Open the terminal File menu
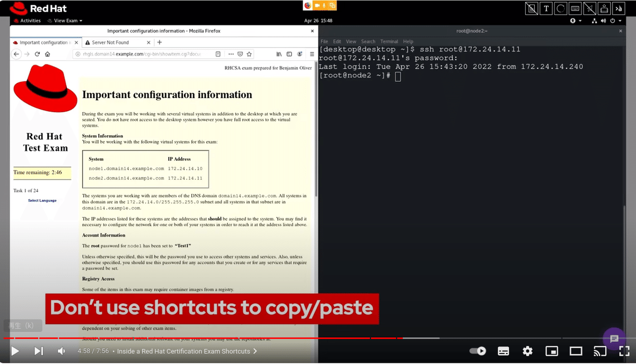 (x=324, y=41)
